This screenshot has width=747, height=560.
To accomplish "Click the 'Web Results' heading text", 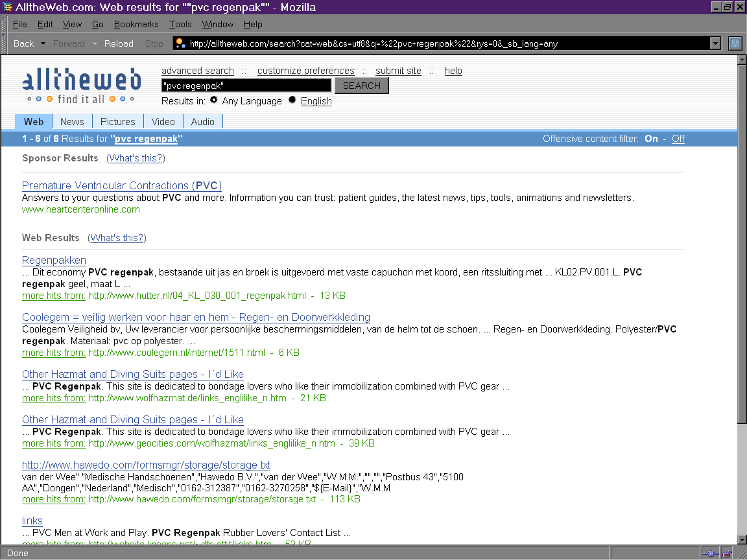I will coord(51,238).
